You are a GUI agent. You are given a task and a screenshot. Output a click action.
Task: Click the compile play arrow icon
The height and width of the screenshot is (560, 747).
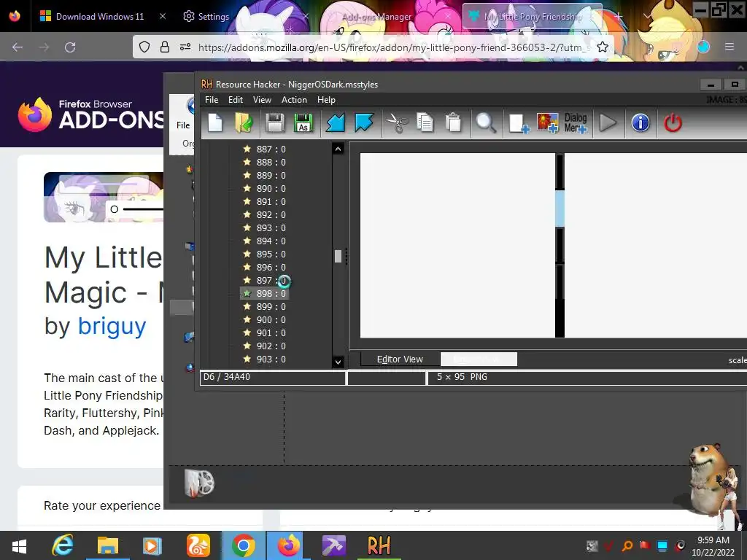click(608, 122)
